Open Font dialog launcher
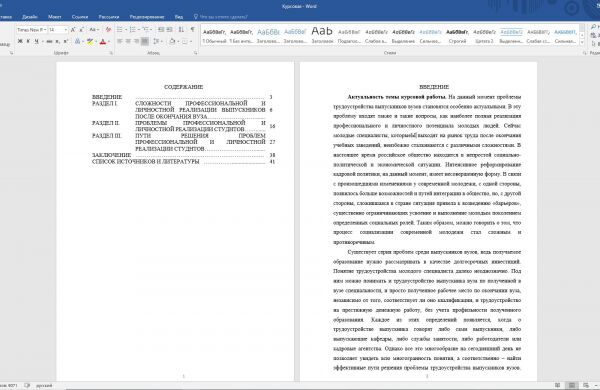600x390 pixels. coord(111,53)
